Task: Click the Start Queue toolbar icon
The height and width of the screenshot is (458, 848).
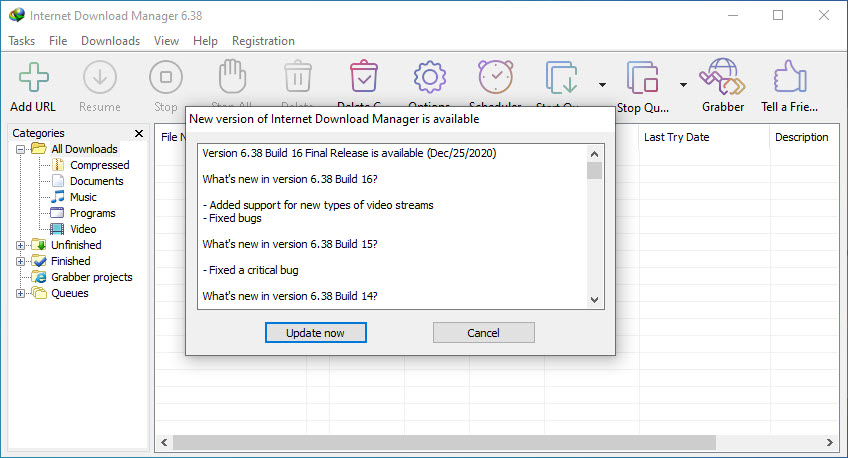Action: click(x=561, y=77)
